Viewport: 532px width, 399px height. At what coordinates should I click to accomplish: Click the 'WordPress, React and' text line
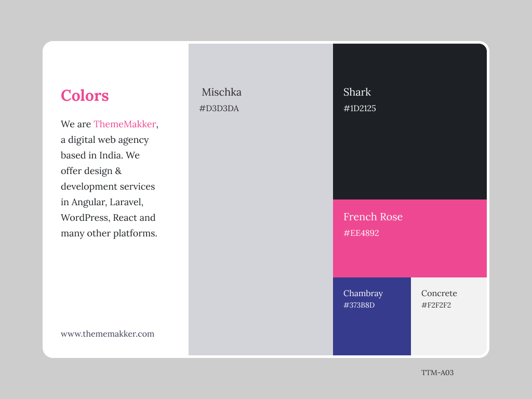pos(108,218)
